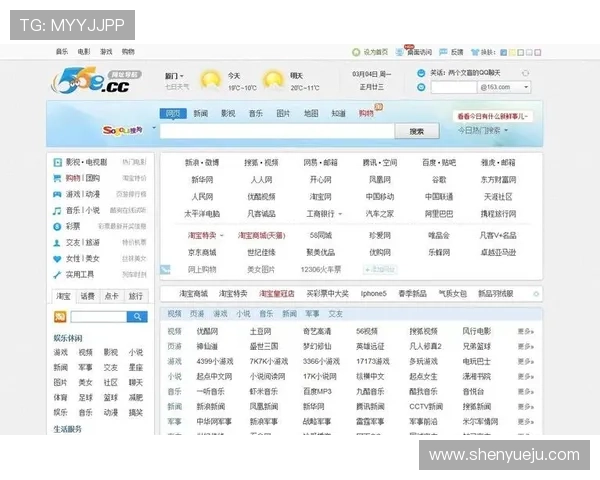Click the smiley icon beside the joke headline
Viewport: 600px width, 480px height.
tap(421, 73)
